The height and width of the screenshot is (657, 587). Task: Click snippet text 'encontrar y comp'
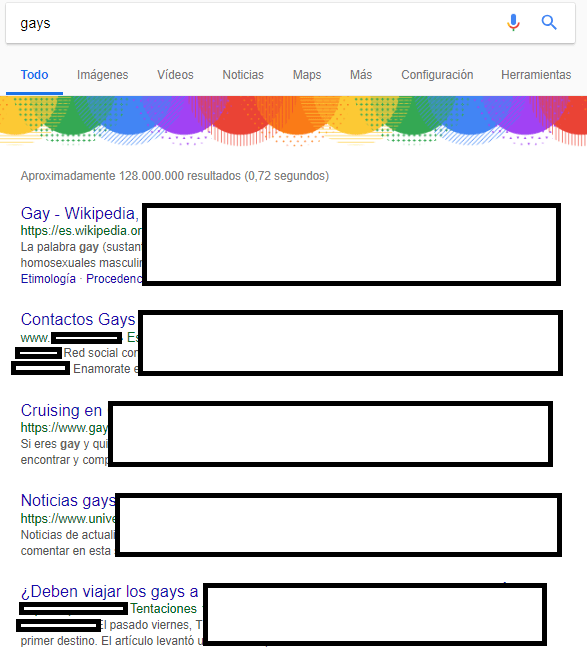64,460
